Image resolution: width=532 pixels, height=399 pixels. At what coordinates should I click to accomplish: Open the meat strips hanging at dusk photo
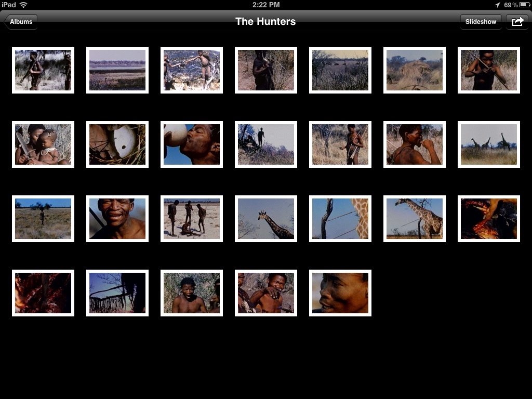117,293
